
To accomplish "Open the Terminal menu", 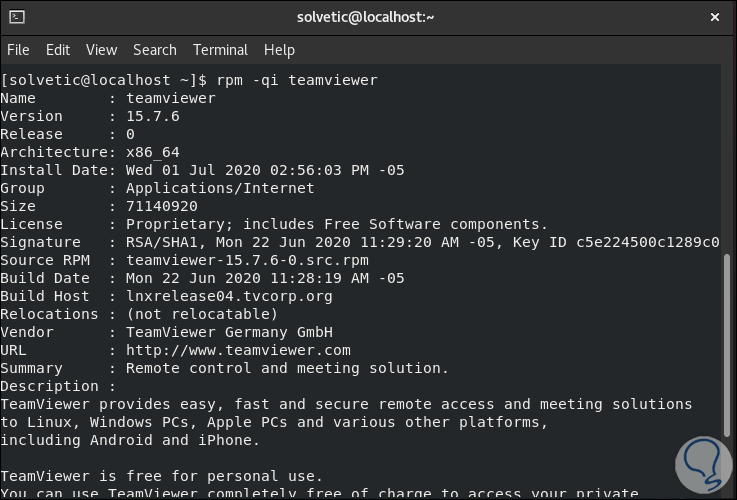I will (x=220, y=50).
